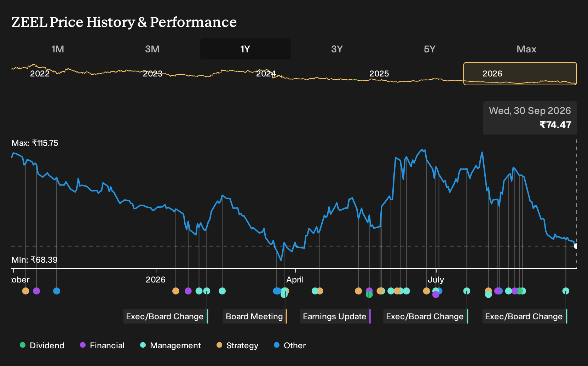Jump to 2023 in the overview strip
Image resolution: width=588 pixels, height=366 pixels.
152,74
